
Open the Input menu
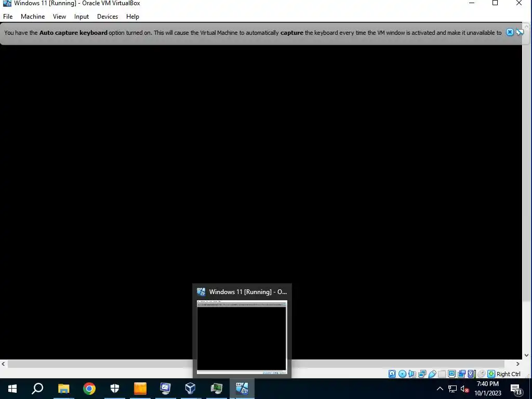(x=82, y=16)
